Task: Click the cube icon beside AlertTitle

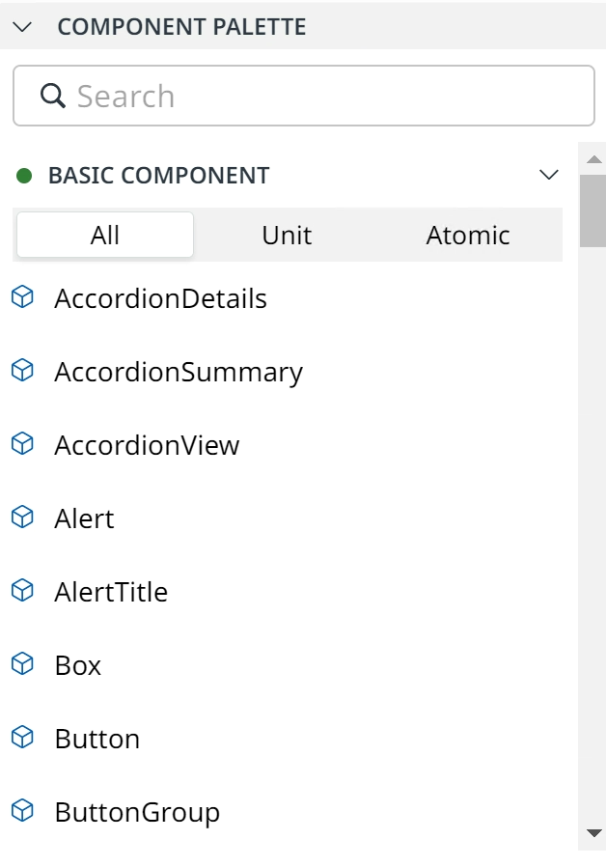Action: [23, 591]
